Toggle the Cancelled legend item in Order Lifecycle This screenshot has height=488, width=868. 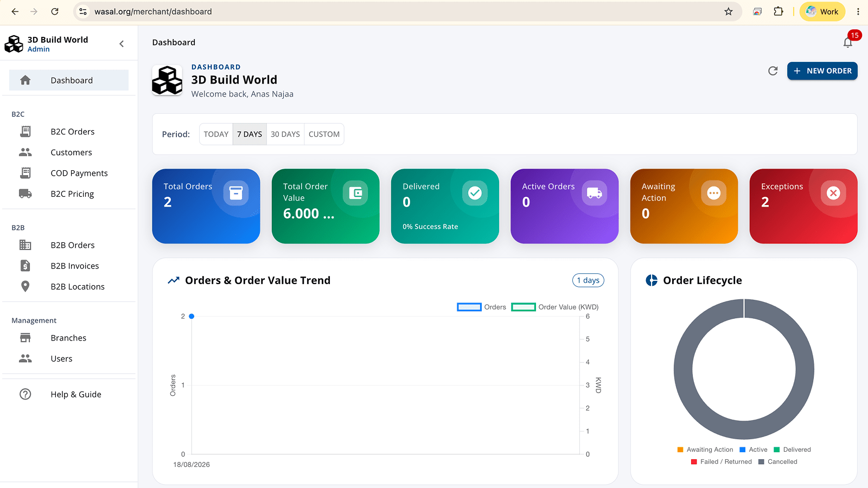777,462
